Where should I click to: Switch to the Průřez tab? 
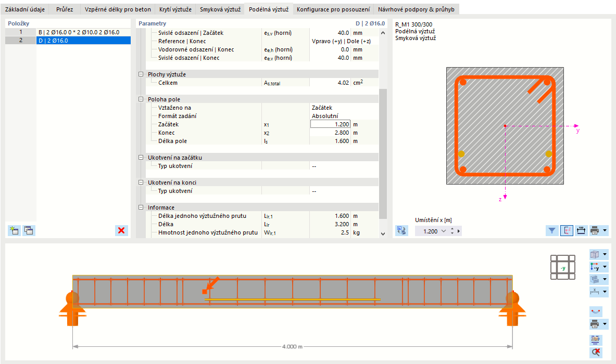pos(65,9)
